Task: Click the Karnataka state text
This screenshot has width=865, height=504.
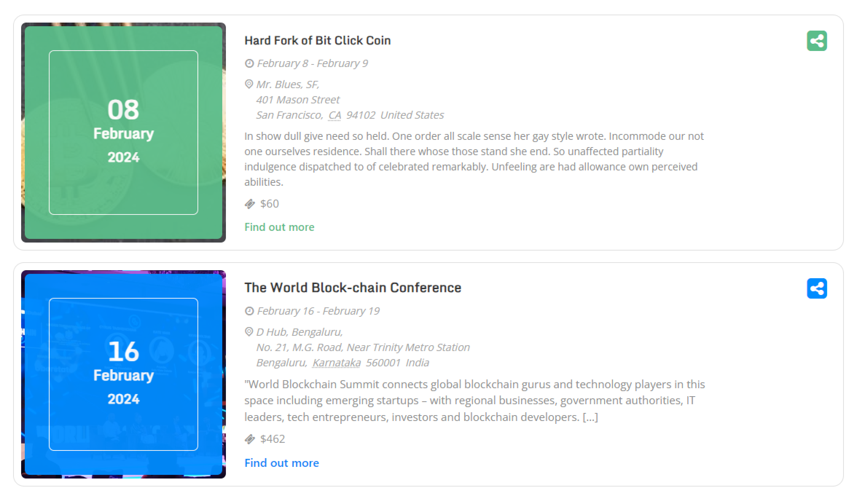Action: 337,363
